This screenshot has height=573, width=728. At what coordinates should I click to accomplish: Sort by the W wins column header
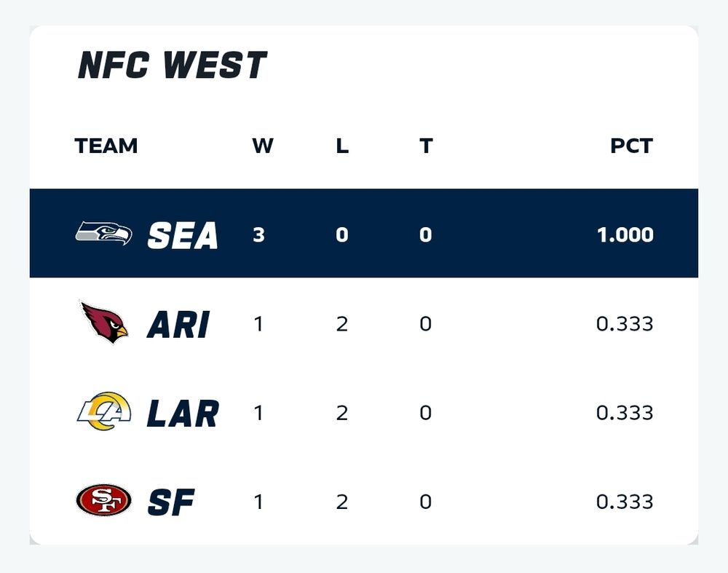[x=262, y=146]
